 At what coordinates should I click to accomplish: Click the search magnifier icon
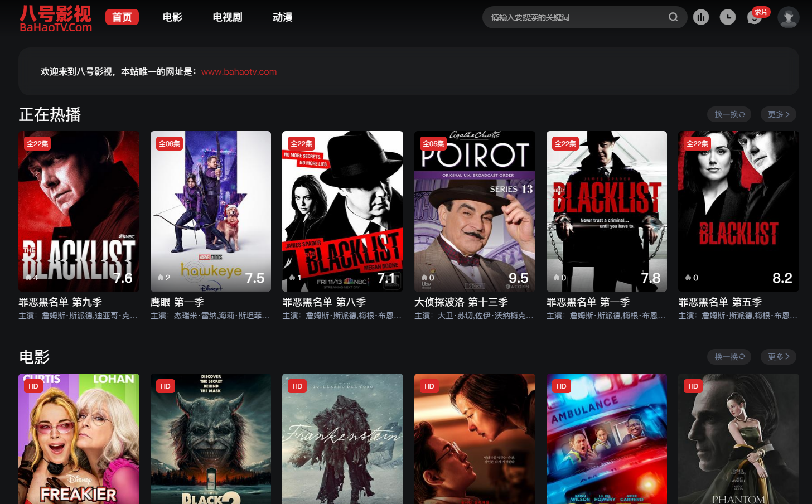[x=673, y=17]
